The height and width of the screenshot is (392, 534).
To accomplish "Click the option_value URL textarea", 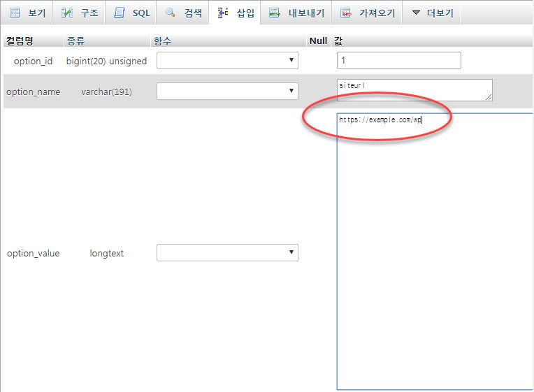I will click(435, 252).
